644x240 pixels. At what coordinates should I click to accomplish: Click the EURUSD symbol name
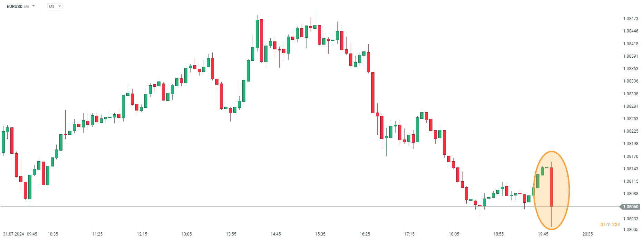[x=14, y=7]
